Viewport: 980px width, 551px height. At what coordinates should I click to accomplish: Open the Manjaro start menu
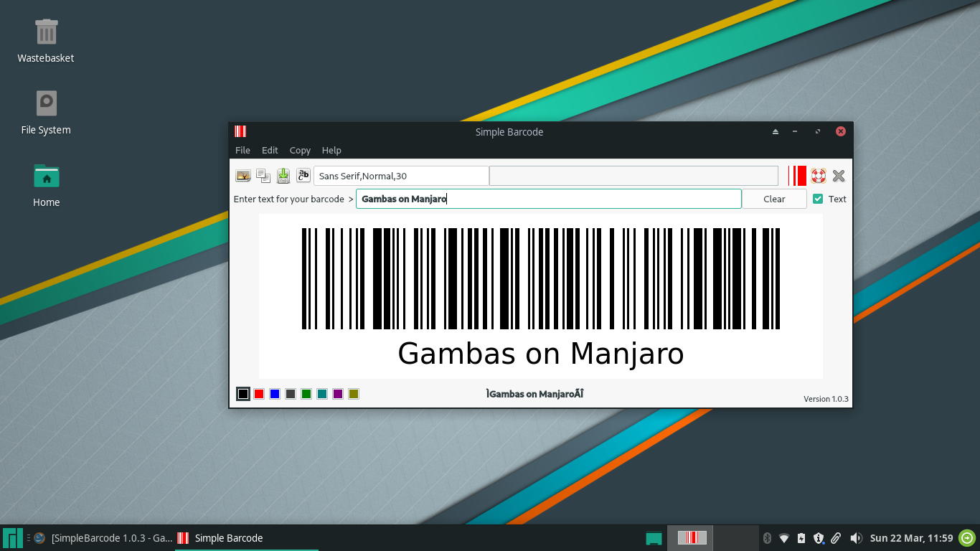click(13, 538)
